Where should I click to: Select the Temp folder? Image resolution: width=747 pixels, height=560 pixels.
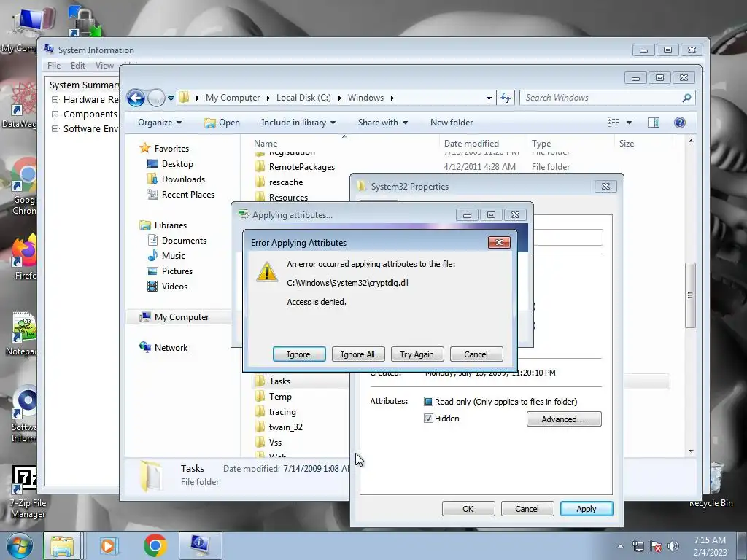tap(274, 396)
